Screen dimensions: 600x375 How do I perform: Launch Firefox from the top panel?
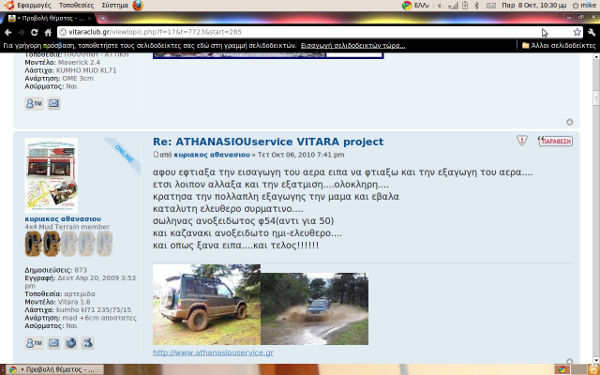(x=138, y=5)
